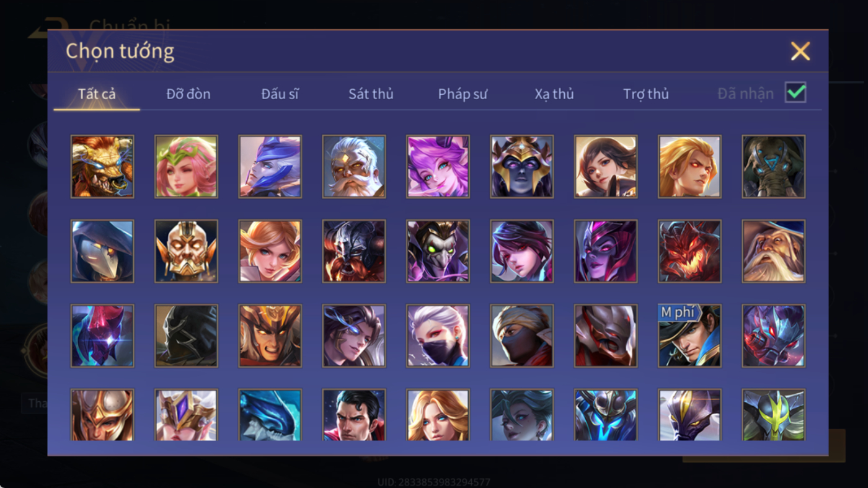868x488 pixels.
Task: Choose the grey-bearded wizard with hat
Action: coord(774,251)
